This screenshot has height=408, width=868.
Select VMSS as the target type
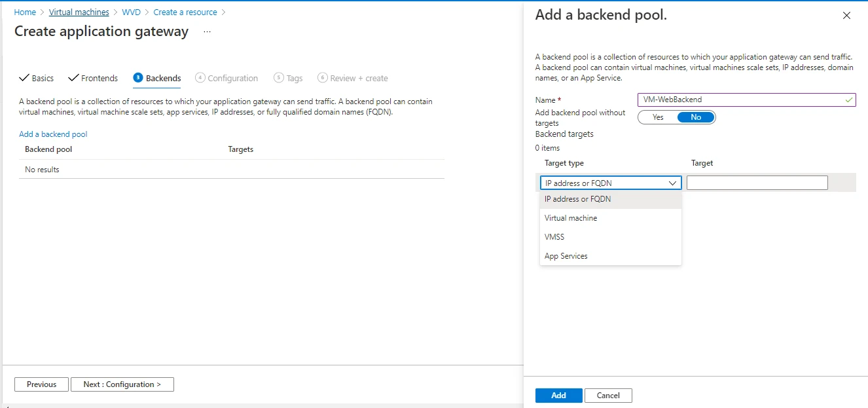(x=554, y=237)
